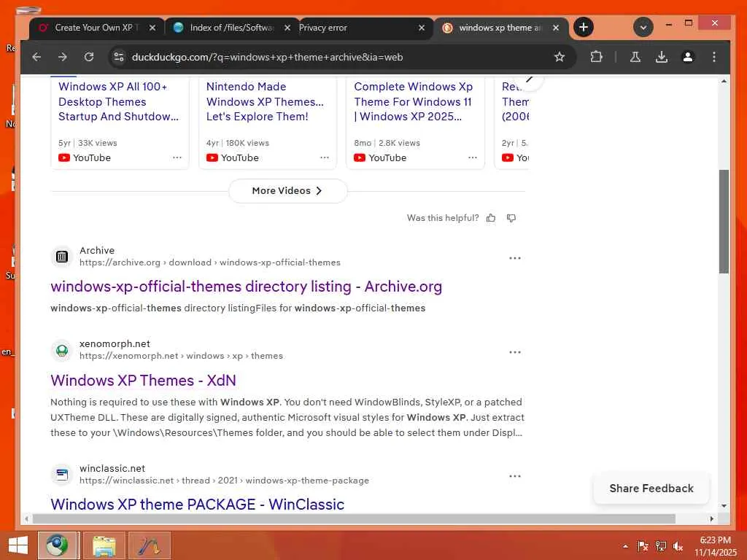Open the Downloads icon in the toolbar

(x=661, y=57)
